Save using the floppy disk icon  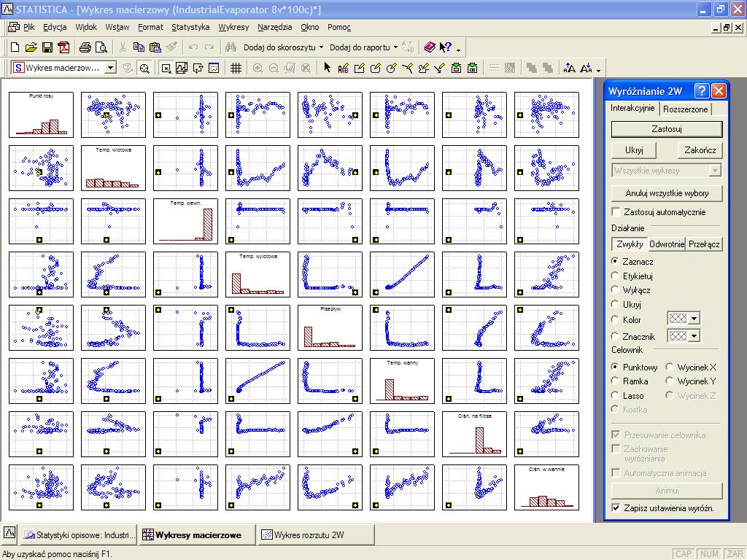click(47, 47)
